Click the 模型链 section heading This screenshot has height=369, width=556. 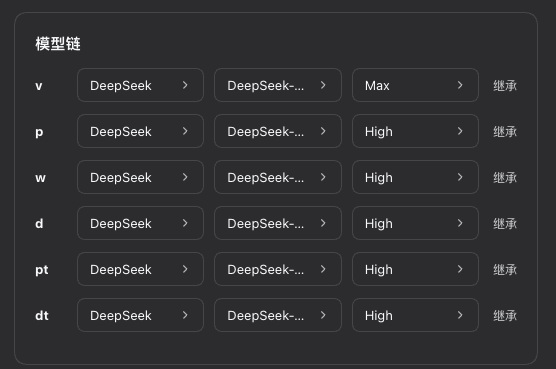pyautogui.click(x=58, y=44)
